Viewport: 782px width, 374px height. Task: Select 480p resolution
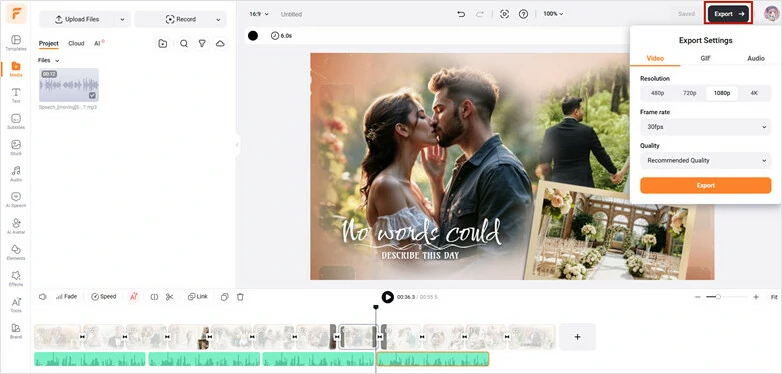(657, 93)
